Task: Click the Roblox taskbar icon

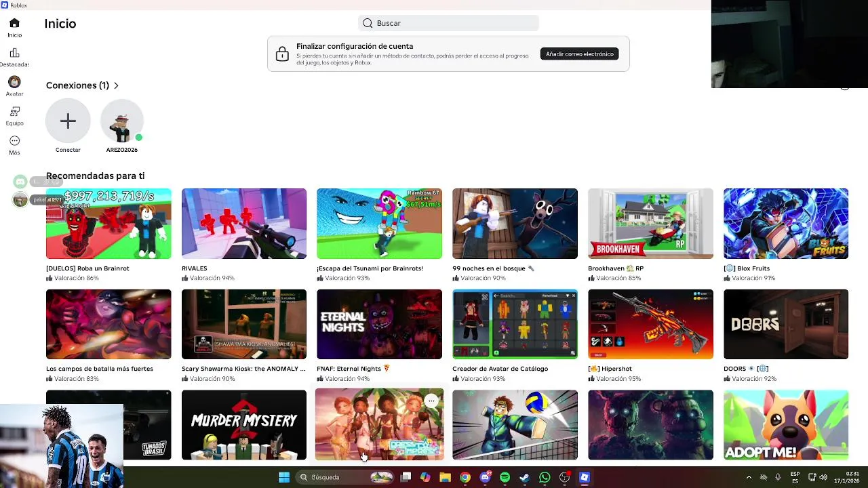Action: 585,477
